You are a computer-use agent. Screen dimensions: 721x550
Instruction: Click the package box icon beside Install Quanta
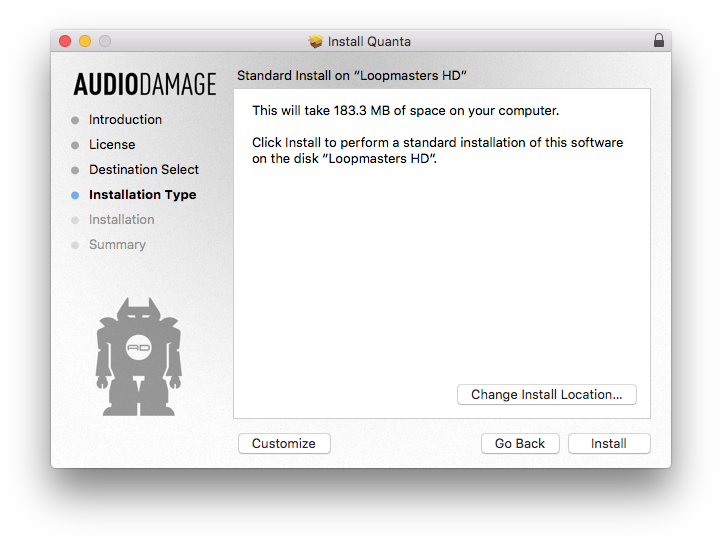click(316, 41)
